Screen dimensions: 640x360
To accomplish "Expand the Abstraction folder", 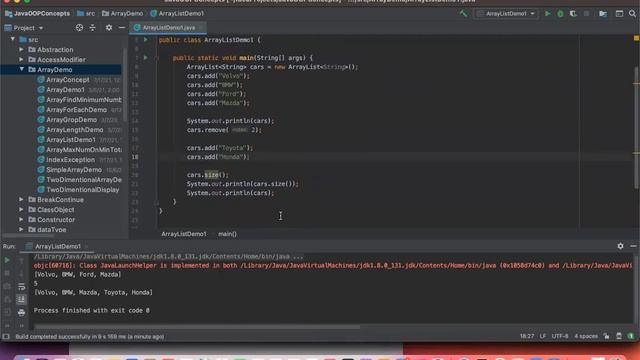I will [x=21, y=49].
